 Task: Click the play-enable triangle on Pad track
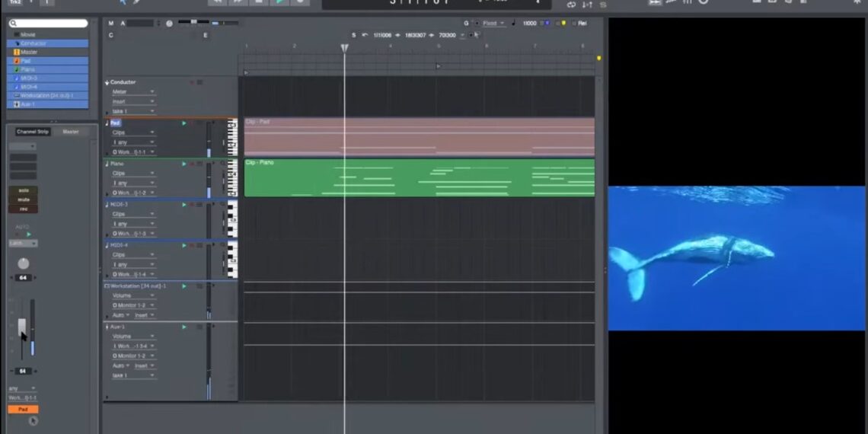coord(183,123)
